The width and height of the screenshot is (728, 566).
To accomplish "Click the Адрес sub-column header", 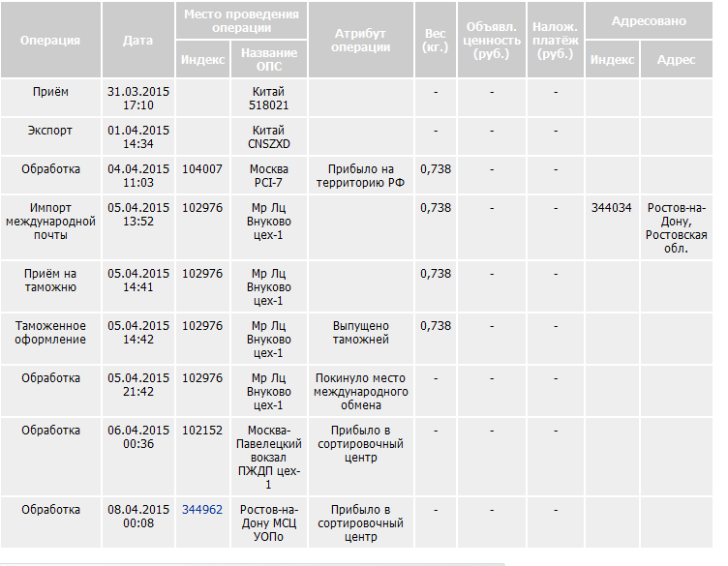I will pos(676,60).
